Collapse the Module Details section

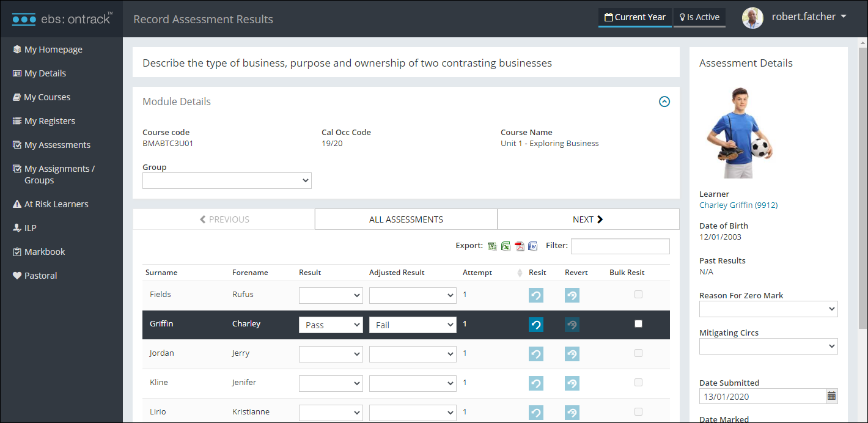pyautogui.click(x=664, y=102)
